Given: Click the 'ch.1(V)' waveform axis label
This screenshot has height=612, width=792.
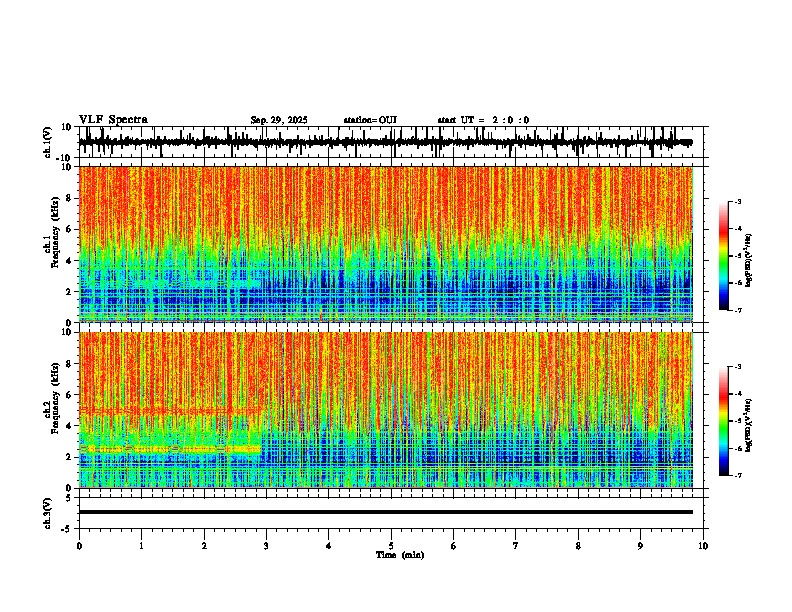Looking at the screenshot, I should pos(47,142).
